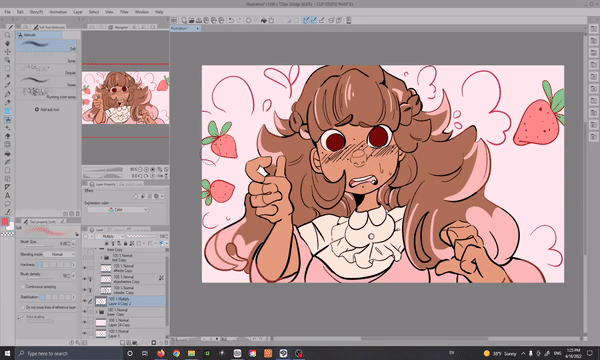Expand Stabilization options arrow
Image resolution: width=600 pixels, height=360 pixels.
coord(73,297)
